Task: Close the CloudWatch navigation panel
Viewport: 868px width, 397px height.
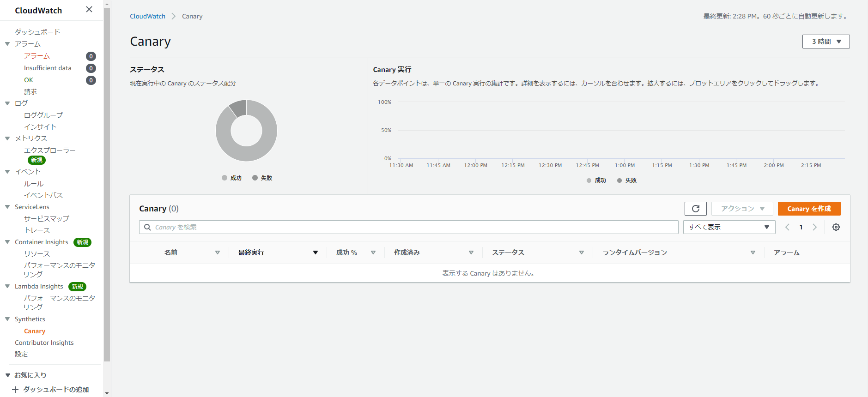Action: click(x=89, y=9)
